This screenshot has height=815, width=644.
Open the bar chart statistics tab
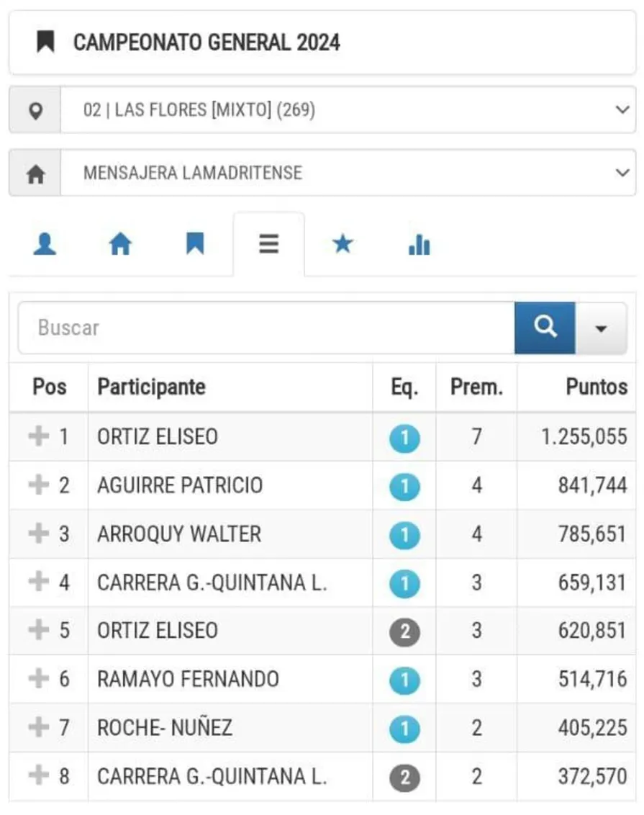click(x=419, y=246)
